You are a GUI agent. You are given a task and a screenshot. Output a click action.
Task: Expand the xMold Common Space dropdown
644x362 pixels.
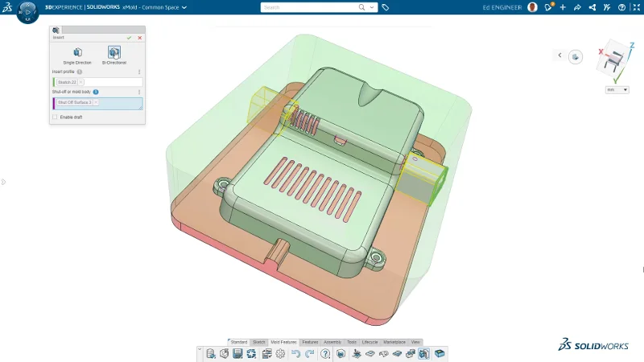tap(184, 7)
